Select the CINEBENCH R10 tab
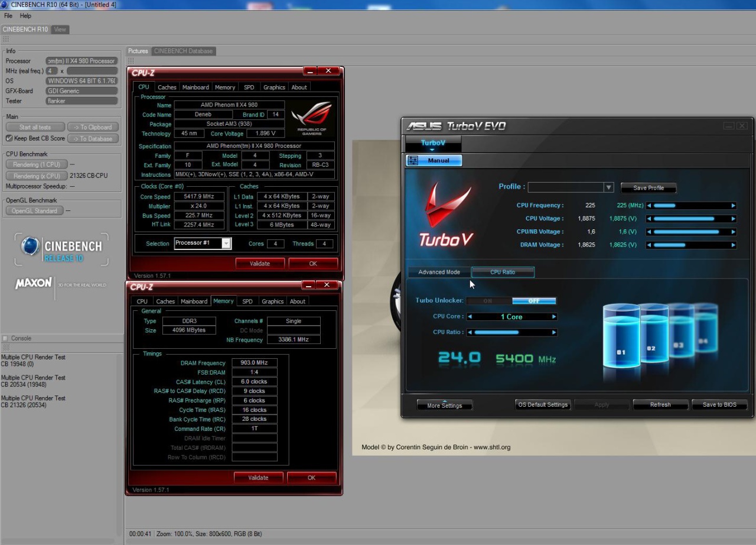The height and width of the screenshot is (545, 756). (x=25, y=29)
